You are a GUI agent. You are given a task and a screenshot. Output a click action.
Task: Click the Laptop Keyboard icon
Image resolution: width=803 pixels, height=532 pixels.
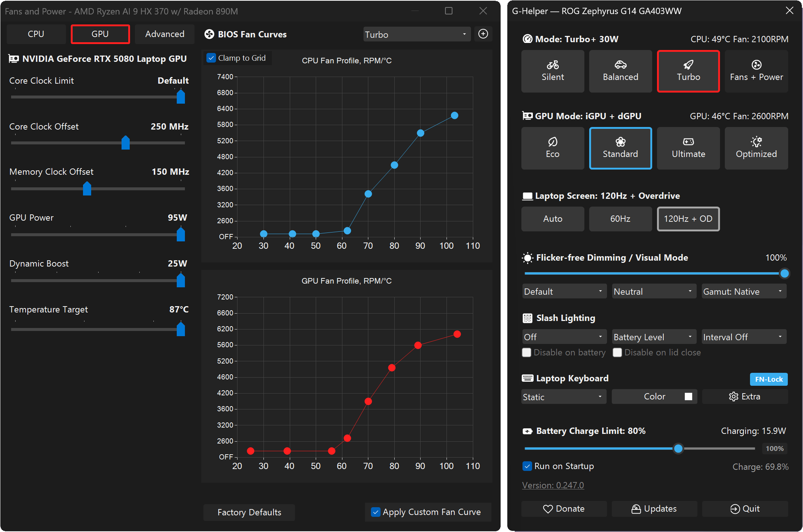coord(528,378)
